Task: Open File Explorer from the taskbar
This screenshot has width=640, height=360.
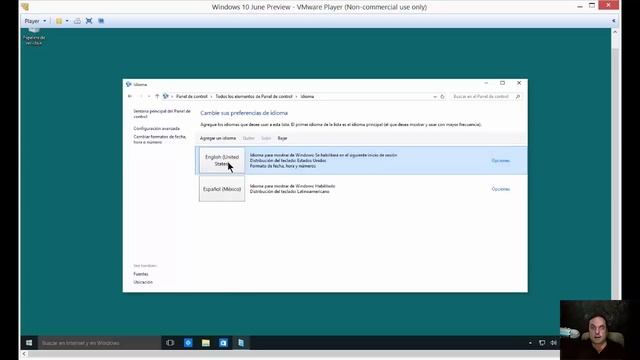Action: pyautogui.click(x=206, y=343)
